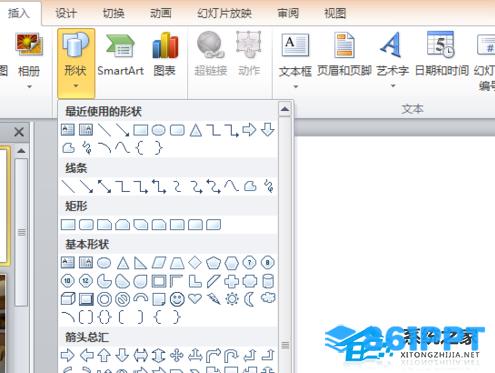Screen dimensions: 495x373
Task: Expand the 相册 album dropdown arrow
Action: point(29,87)
